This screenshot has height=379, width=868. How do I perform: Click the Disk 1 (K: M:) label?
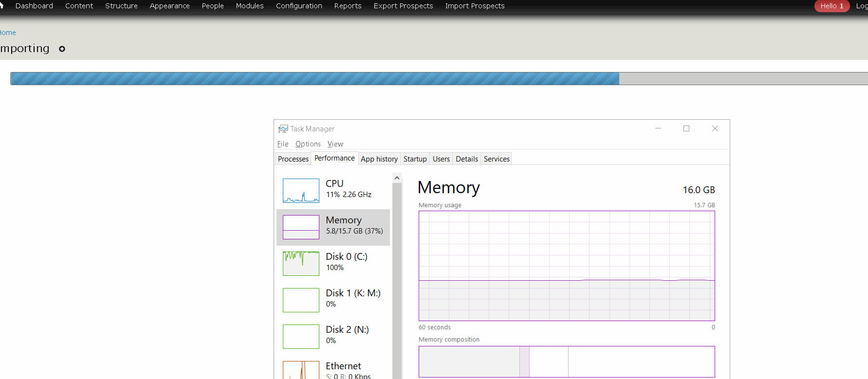(x=353, y=293)
